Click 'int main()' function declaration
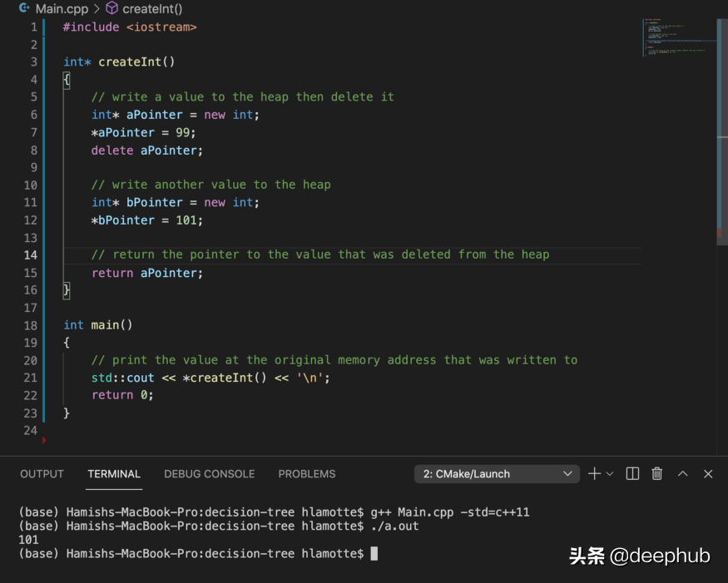The width and height of the screenshot is (728, 583). click(98, 325)
